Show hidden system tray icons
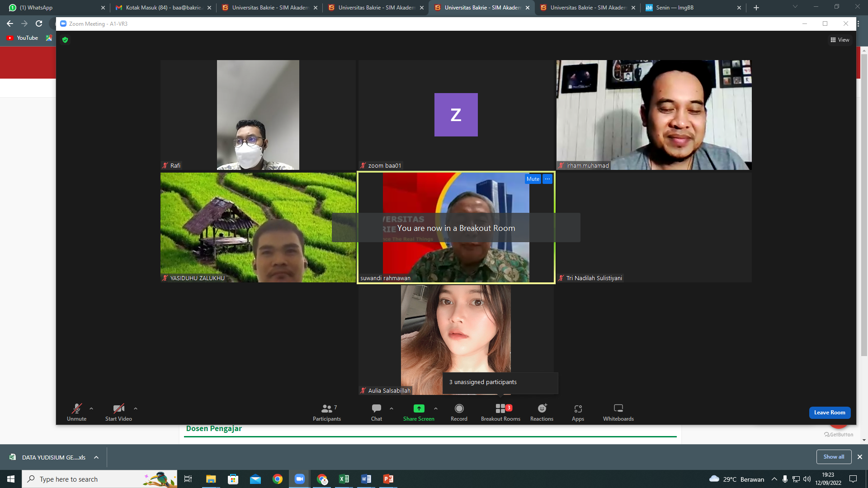Screen dimensions: 868x488 [774, 479]
